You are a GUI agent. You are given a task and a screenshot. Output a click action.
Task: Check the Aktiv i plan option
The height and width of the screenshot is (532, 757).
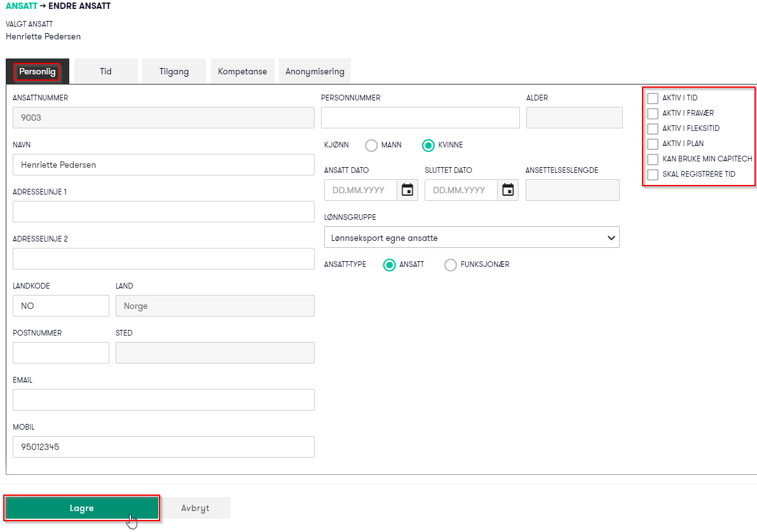(x=653, y=144)
